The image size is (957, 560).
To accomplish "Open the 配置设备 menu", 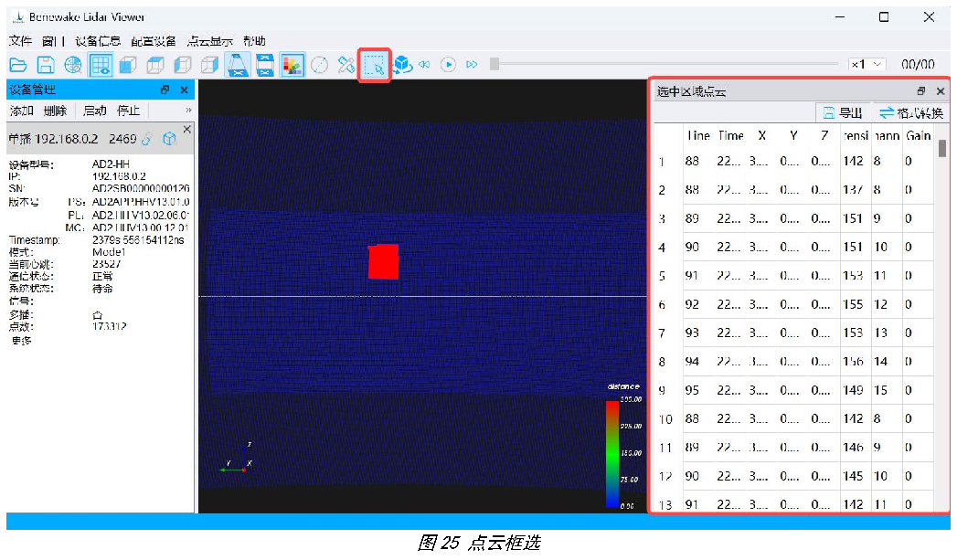I will point(154,41).
